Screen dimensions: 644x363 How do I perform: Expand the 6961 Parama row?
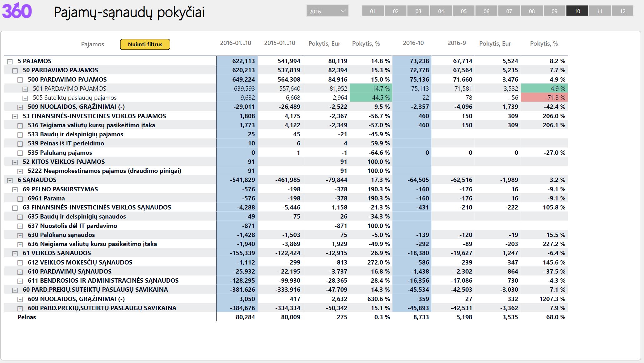pos(20,199)
